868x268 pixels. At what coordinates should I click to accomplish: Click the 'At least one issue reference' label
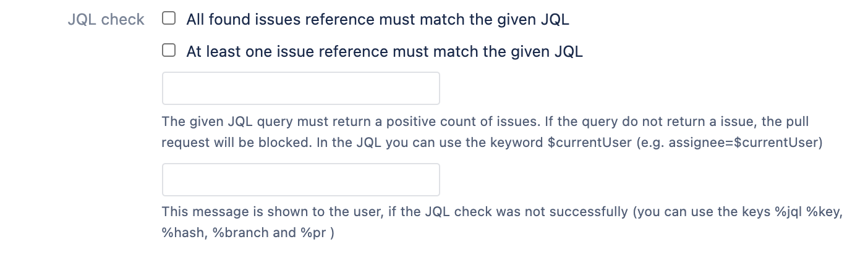pyautogui.click(x=384, y=52)
